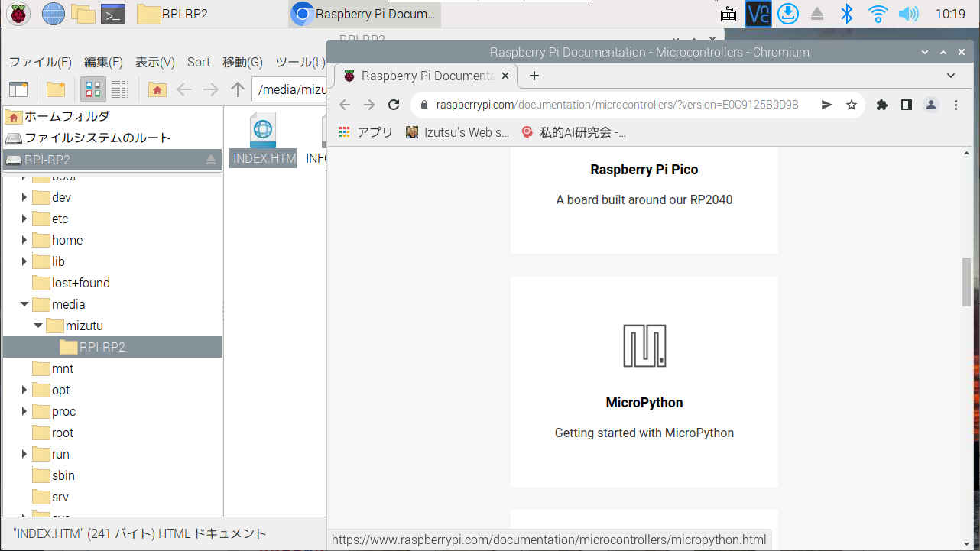980x551 pixels.
Task: Open the Chromium extensions puzzle icon
Action: (x=881, y=105)
